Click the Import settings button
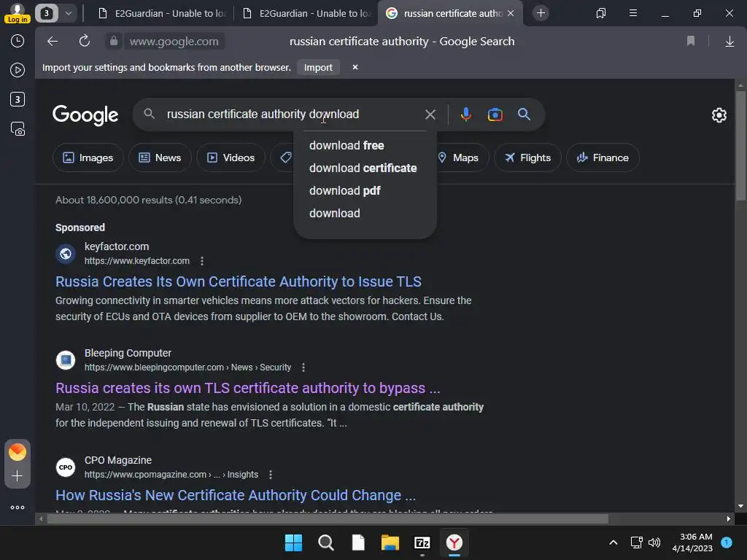This screenshot has height=560, width=747. tap(318, 68)
